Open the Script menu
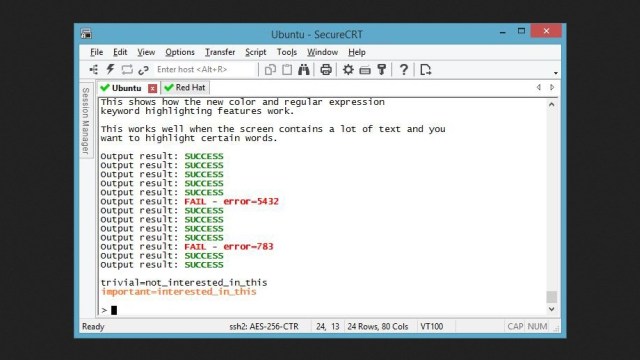Image resolution: width=640 pixels, height=360 pixels. click(256, 52)
